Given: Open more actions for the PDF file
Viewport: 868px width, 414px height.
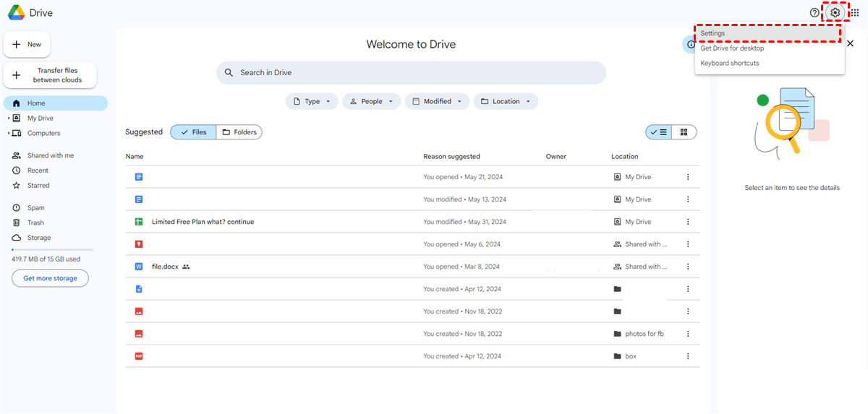Looking at the screenshot, I should (688, 356).
